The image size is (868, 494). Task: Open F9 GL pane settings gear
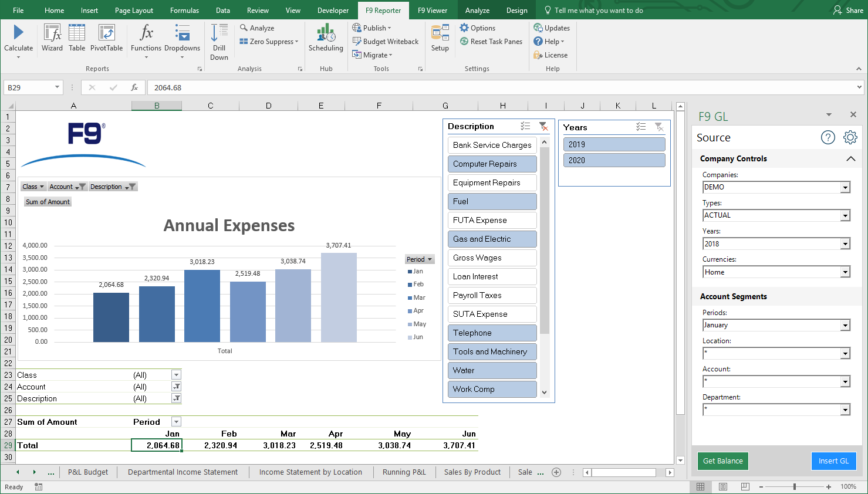850,138
